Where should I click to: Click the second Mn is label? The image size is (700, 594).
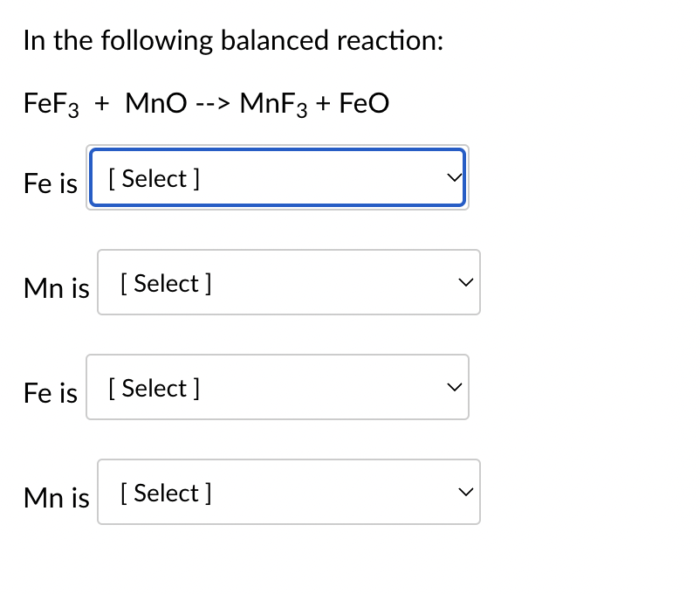click(56, 498)
